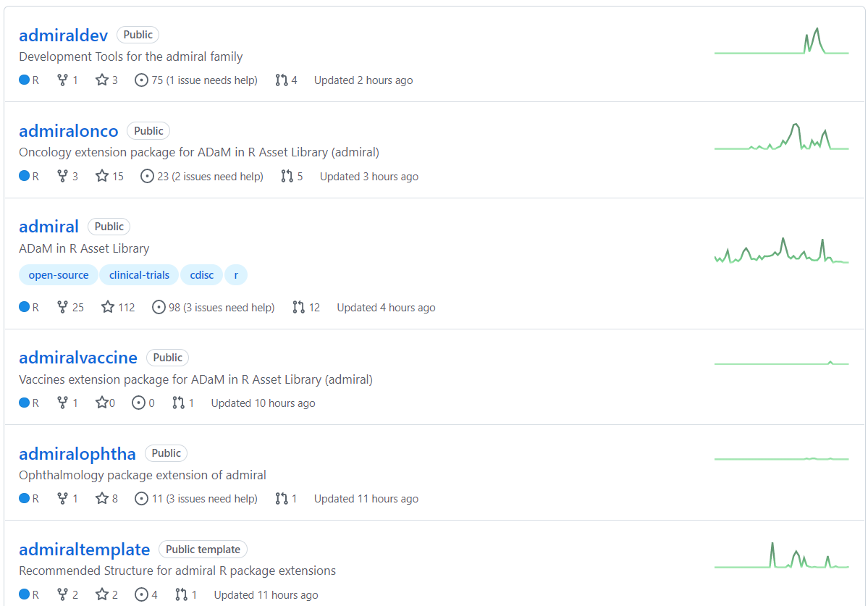Click the star icon for admiralonco

102,177
